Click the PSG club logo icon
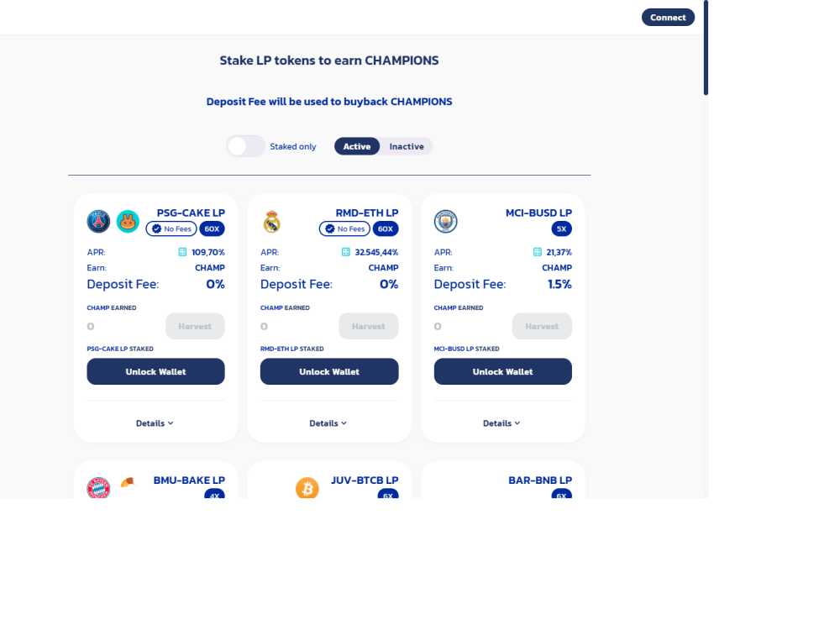 click(98, 221)
